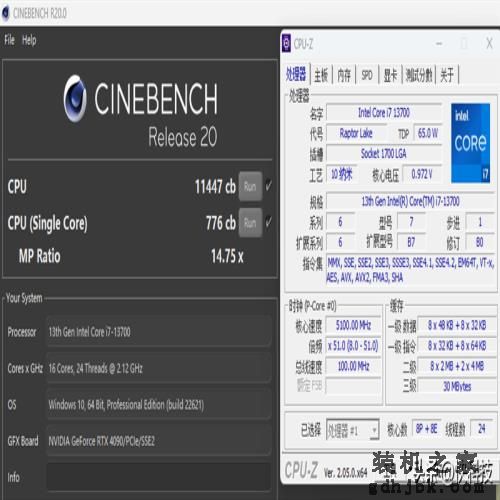
Task: Open the File menu in Cinebench
Action: click(x=9, y=40)
